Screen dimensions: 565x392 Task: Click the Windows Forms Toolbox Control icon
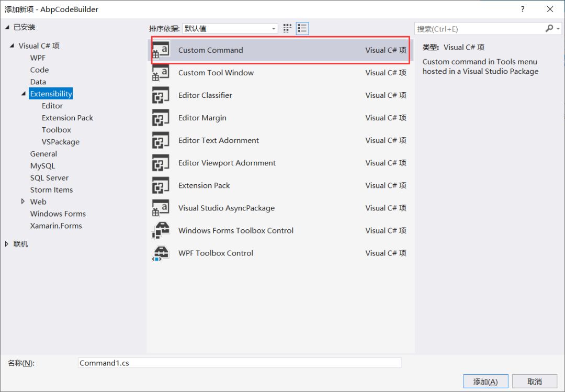pyautogui.click(x=161, y=230)
